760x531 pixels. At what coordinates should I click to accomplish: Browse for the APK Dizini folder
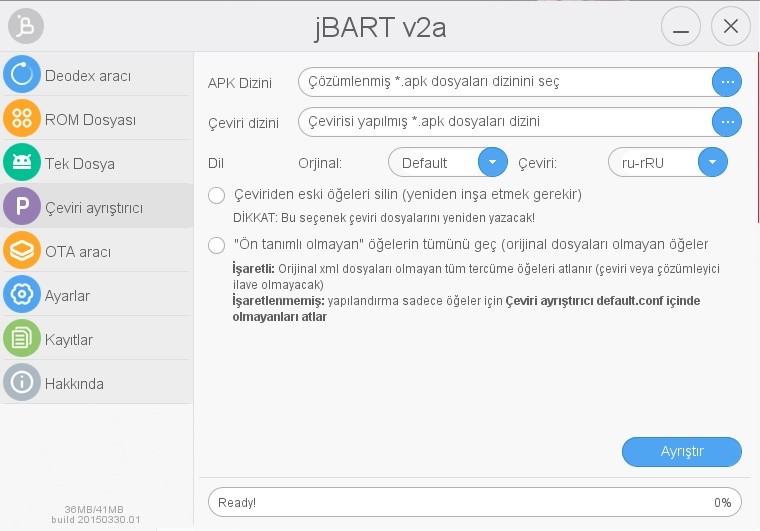(x=727, y=82)
